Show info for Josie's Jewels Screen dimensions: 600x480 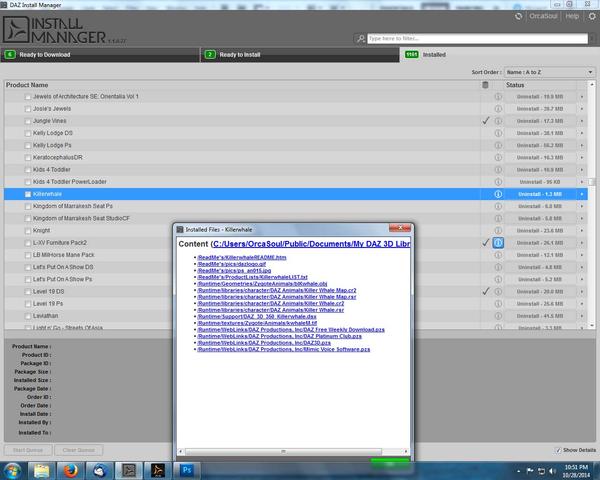[498, 109]
